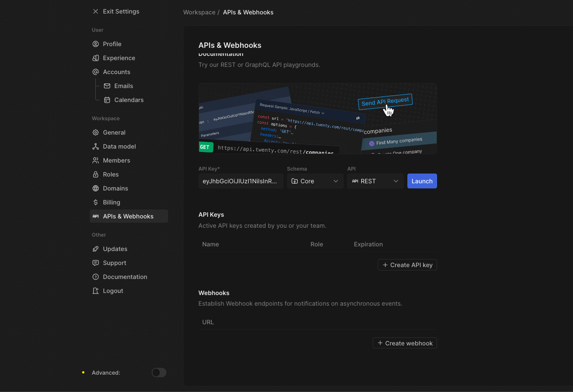This screenshot has width=573, height=392.
Task: Select APIs & Webhooks in sidebar
Action: [128, 216]
